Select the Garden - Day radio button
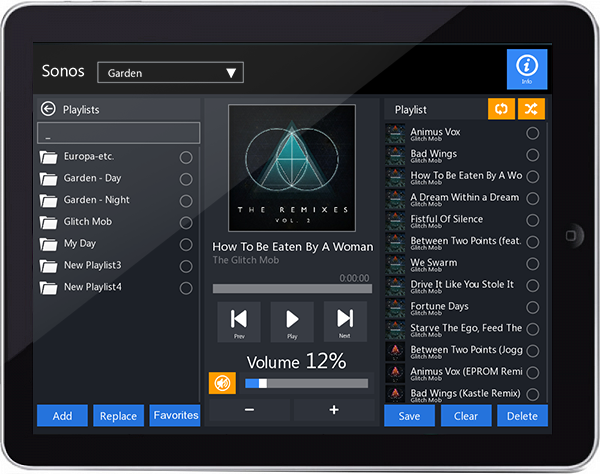 coord(186,179)
